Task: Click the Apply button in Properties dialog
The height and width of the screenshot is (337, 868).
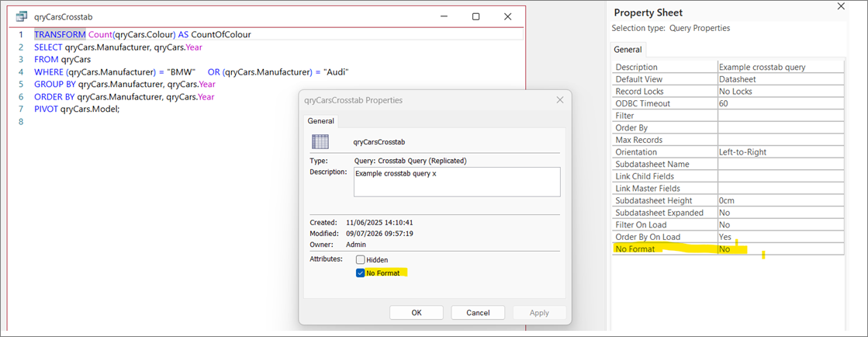Action: pos(539,313)
